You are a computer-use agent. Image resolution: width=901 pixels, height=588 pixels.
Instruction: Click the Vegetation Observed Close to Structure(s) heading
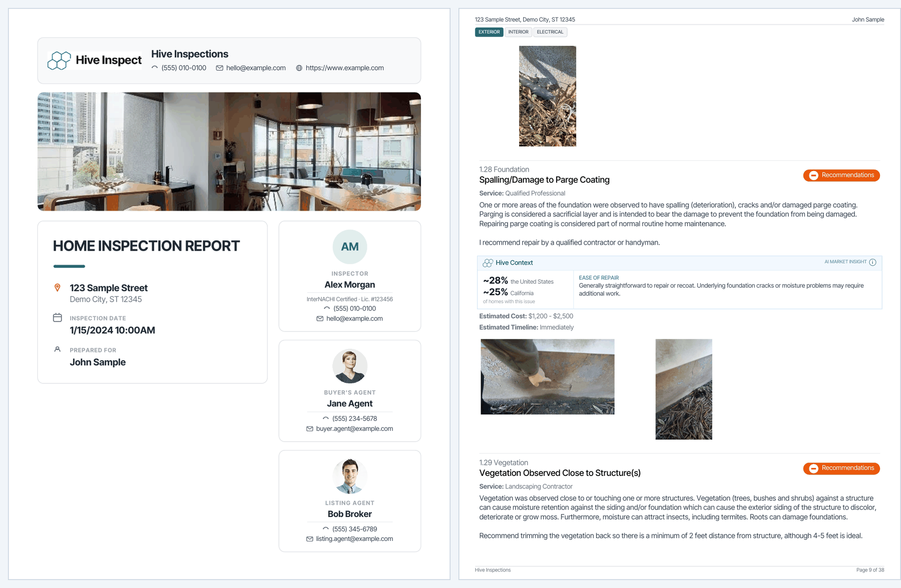point(560,473)
